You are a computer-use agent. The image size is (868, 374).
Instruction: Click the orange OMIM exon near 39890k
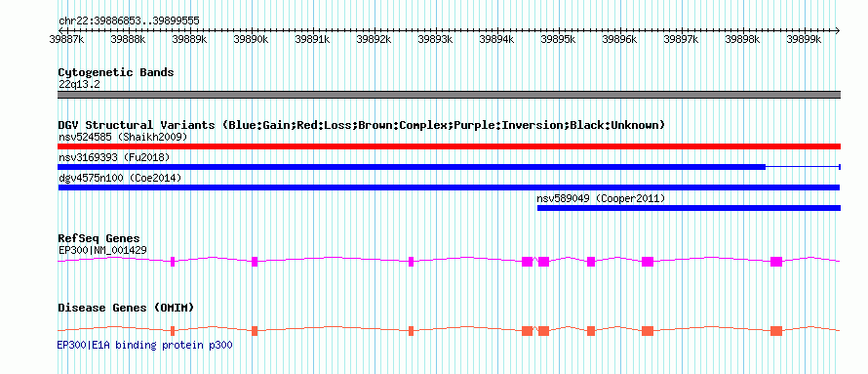(x=255, y=331)
